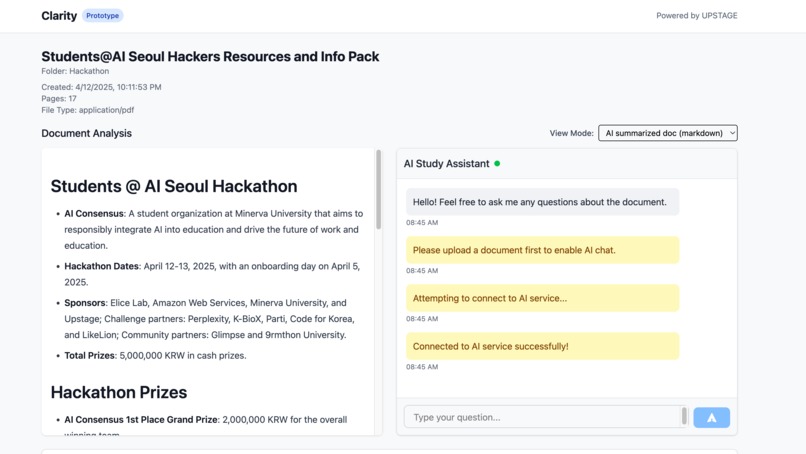Click the AI Consensus bullet

(213, 229)
